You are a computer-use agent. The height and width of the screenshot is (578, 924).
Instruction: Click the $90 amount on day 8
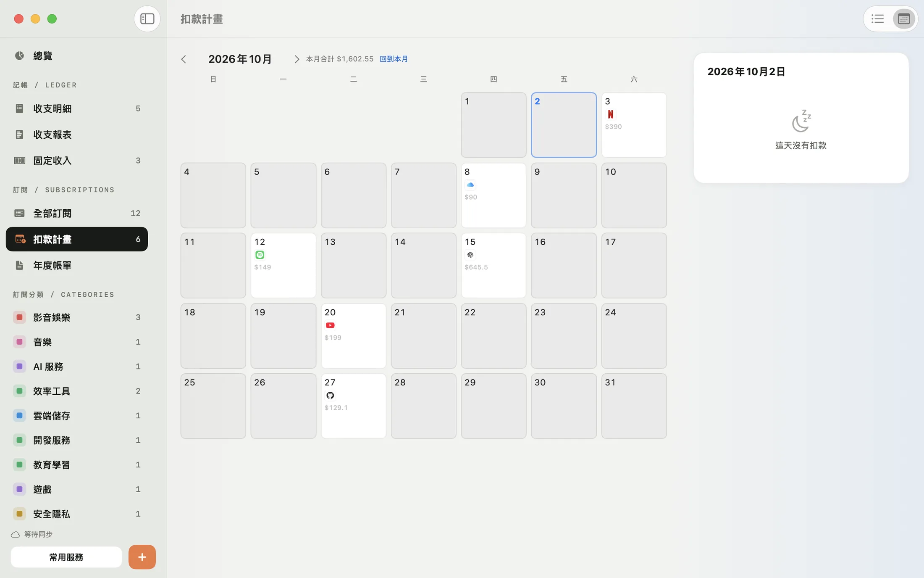470,197
